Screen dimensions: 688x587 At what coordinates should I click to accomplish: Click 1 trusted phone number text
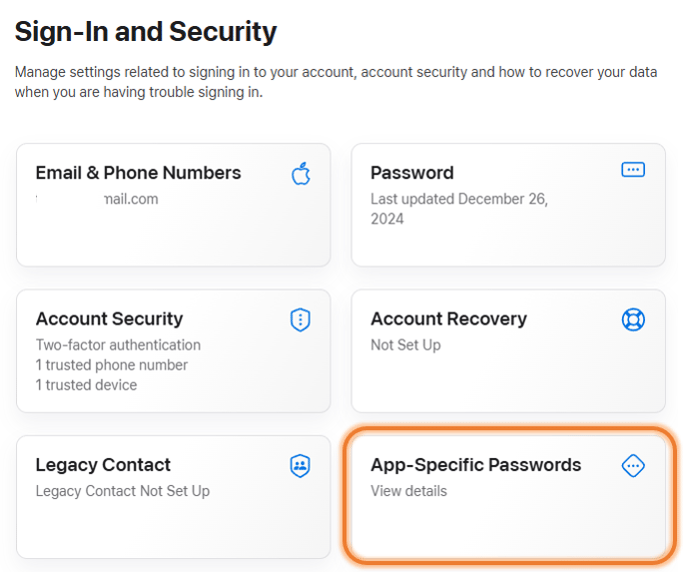[x=111, y=365]
